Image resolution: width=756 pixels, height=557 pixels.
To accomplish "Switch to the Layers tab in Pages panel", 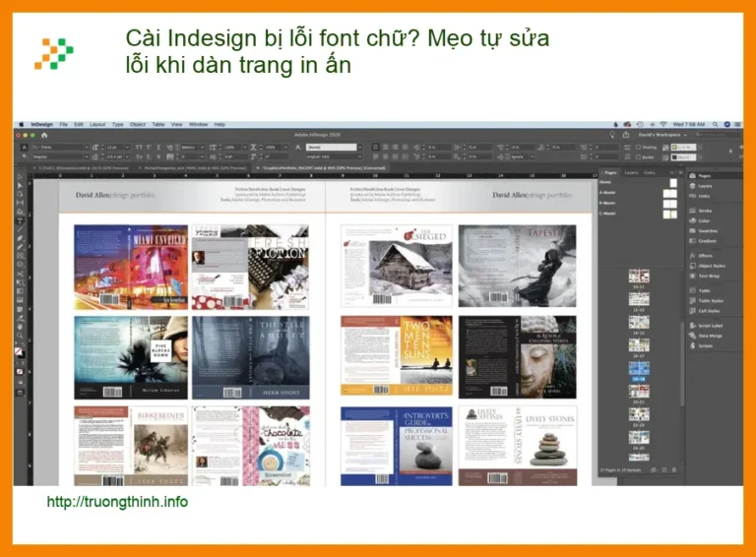I will (x=631, y=172).
